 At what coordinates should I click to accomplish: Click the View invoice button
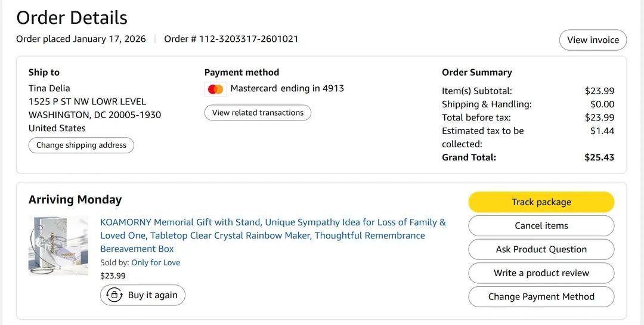pyautogui.click(x=592, y=40)
